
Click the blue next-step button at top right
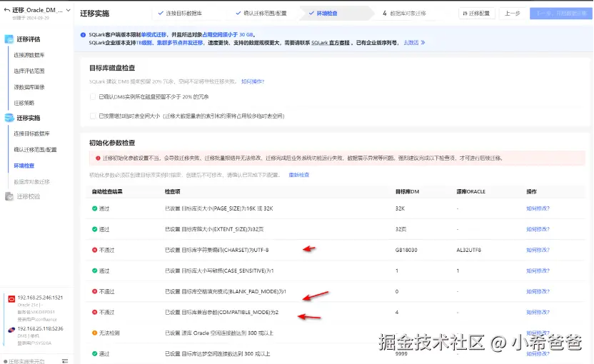pos(561,14)
